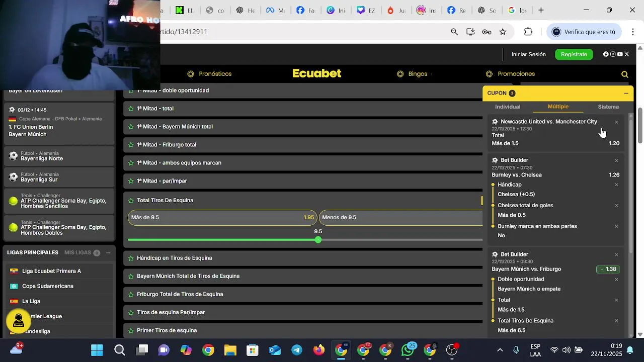
Task: Favorite the 1ª Mitad - Friburgo total market
Action: (131, 145)
